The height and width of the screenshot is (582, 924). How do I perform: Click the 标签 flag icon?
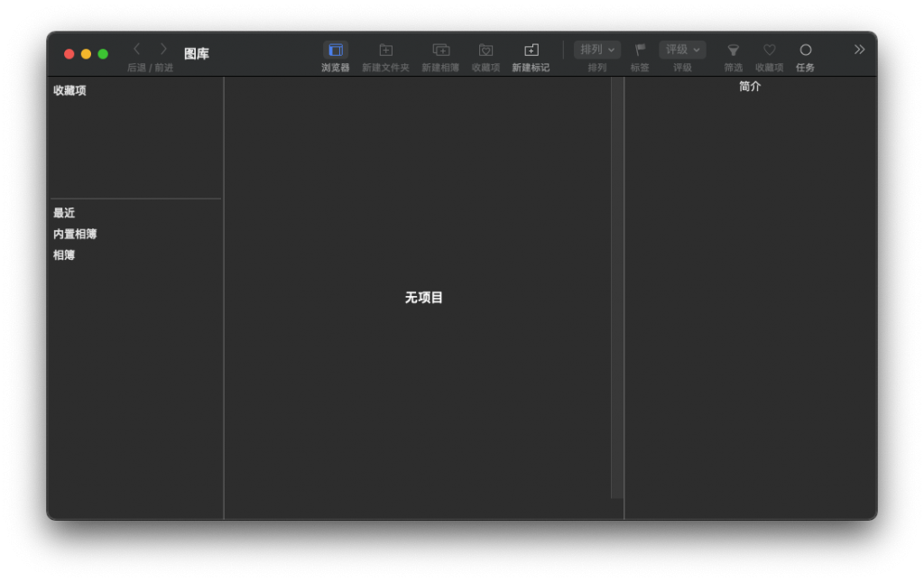pos(640,50)
